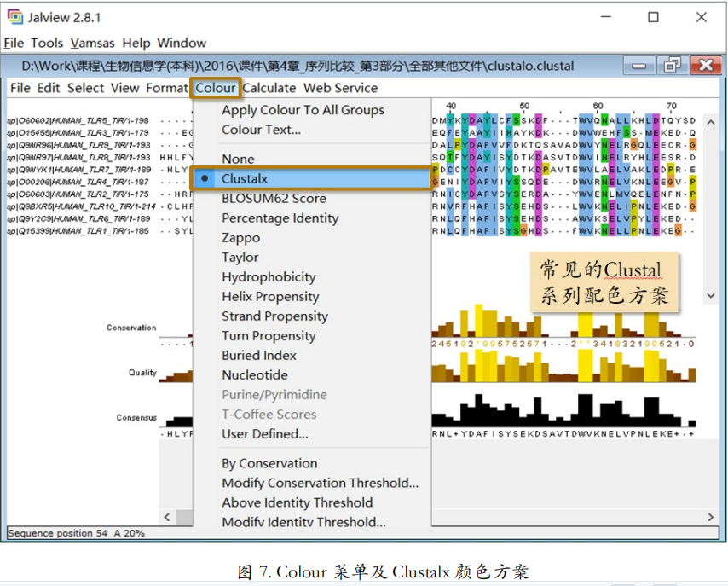This screenshot has width=728, height=586.
Task: Click the horizontal scrollbar left arrow
Action: tap(167, 517)
